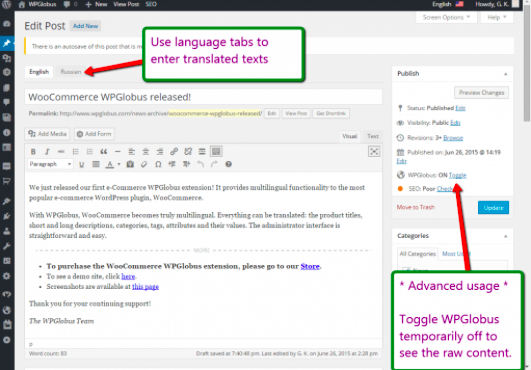This screenshot has height=370, width=531.
Task: Insert Read More tag
Action: [x=202, y=152]
